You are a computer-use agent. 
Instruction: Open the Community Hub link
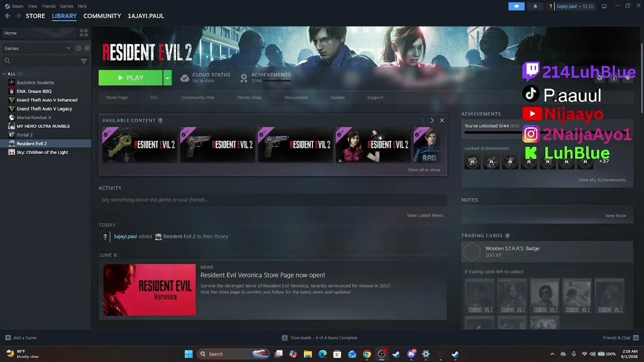point(198,98)
